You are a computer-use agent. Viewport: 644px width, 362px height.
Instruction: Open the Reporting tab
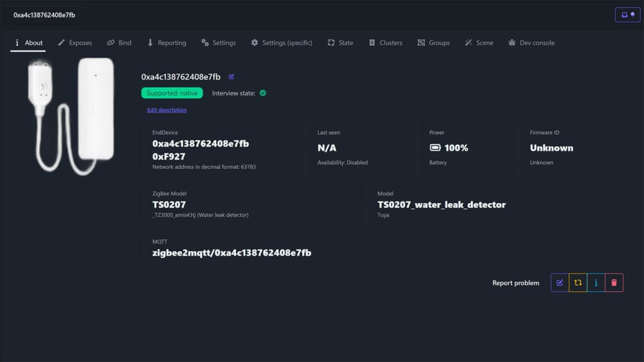pos(167,43)
